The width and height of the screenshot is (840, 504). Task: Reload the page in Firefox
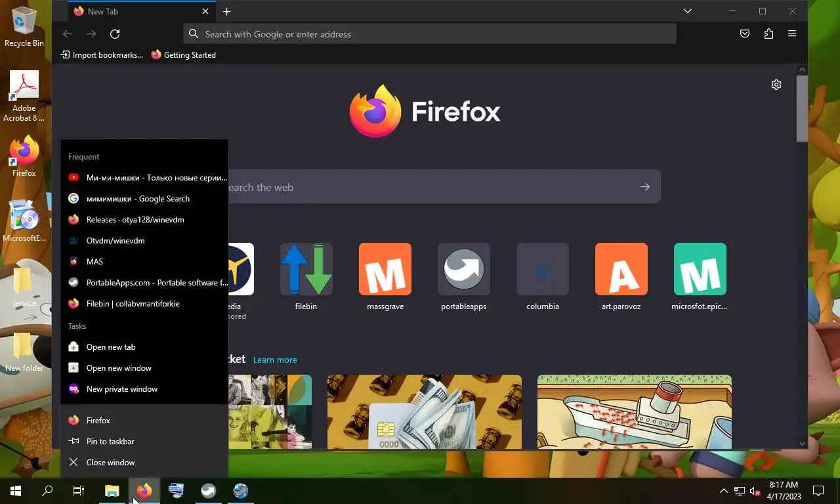coord(115,34)
